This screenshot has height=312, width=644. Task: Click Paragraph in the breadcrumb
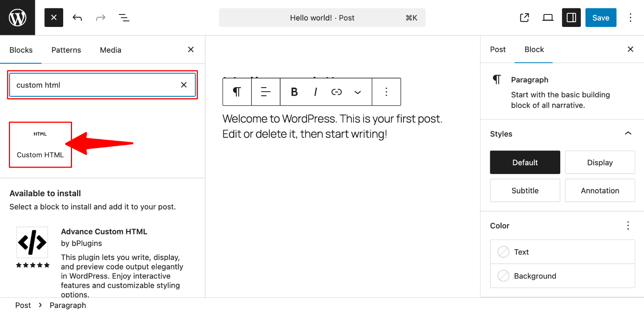pos(68,305)
